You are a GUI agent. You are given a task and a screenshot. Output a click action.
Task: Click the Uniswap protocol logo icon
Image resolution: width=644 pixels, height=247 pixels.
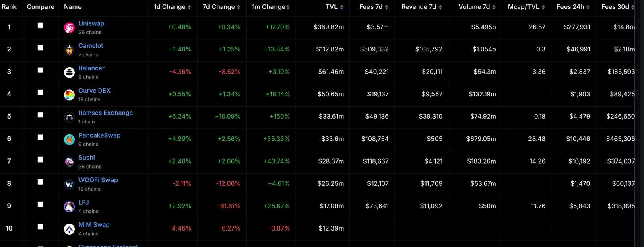point(69,28)
